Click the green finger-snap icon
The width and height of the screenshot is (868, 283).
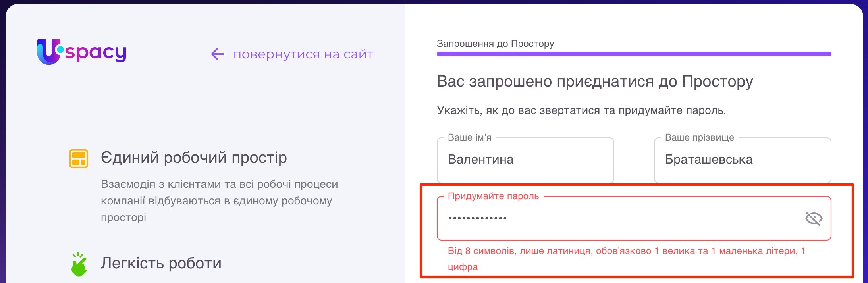click(79, 264)
